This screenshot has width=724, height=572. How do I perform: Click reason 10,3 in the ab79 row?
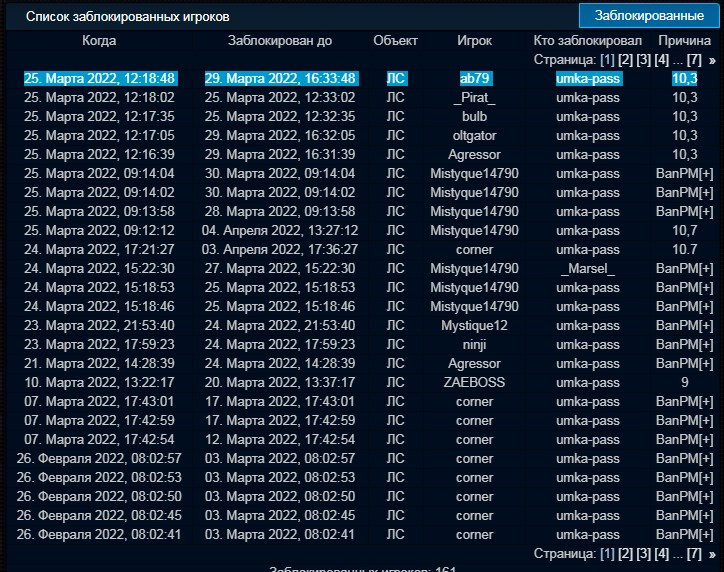pyautogui.click(x=684, y=78)
